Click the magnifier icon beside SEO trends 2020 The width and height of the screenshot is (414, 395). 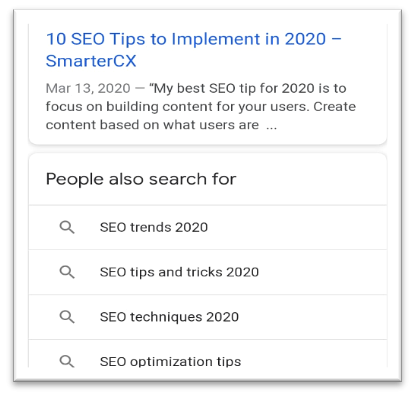click(x=67, y=228)
